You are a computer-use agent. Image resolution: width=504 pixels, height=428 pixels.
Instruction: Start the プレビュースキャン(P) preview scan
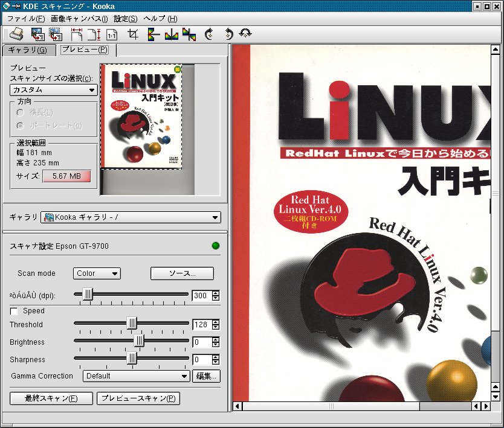(138, 398)
